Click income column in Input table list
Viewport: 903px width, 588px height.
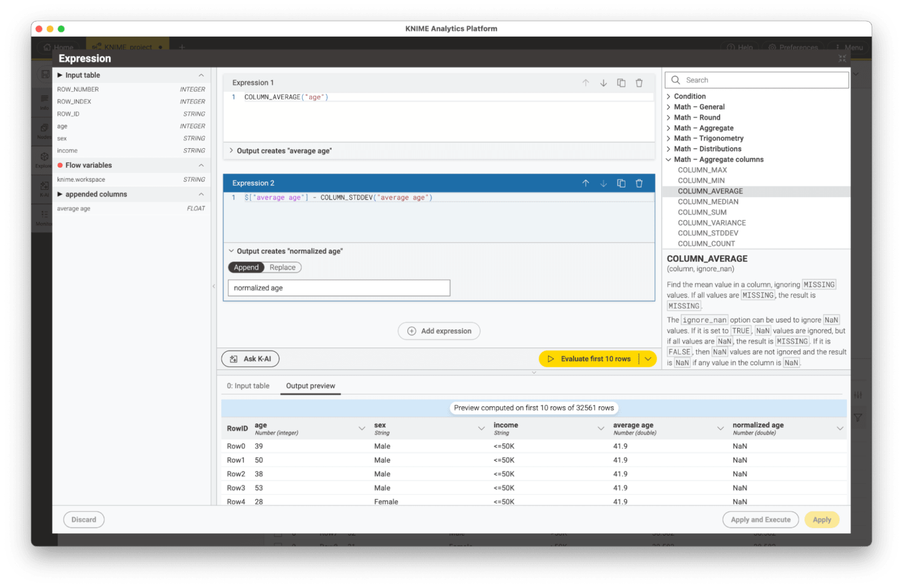click(131, 151)
